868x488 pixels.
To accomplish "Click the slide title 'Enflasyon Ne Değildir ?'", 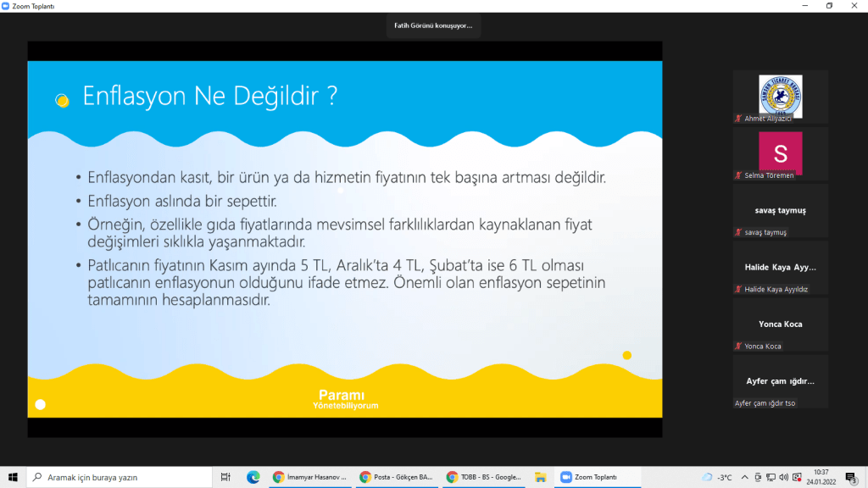I will pyautogui.click(x=210, y=96).
